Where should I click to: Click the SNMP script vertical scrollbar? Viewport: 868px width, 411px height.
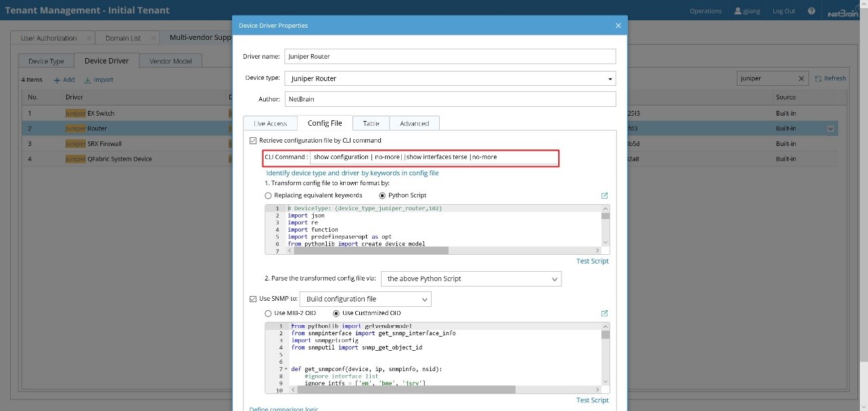pos(606,335)
